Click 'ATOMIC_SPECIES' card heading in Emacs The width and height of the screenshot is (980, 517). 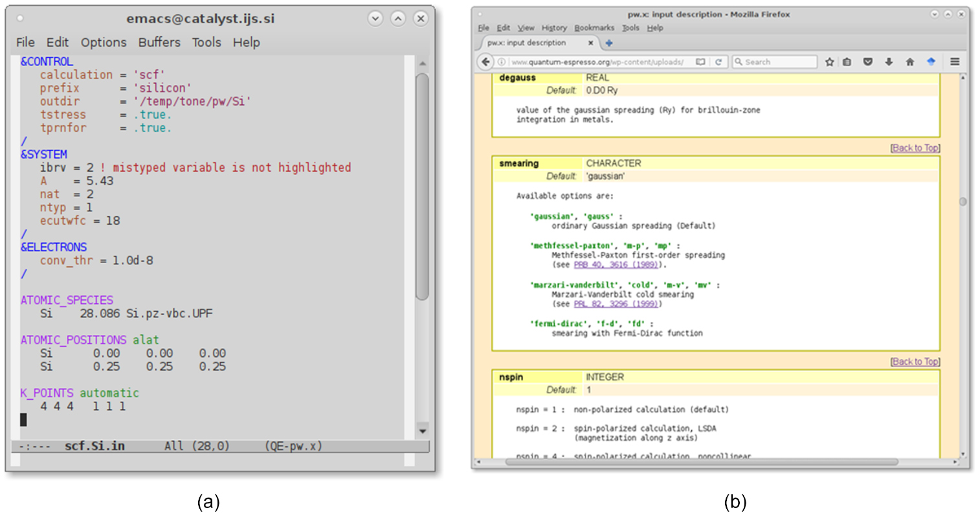click(x=67, y=300)
